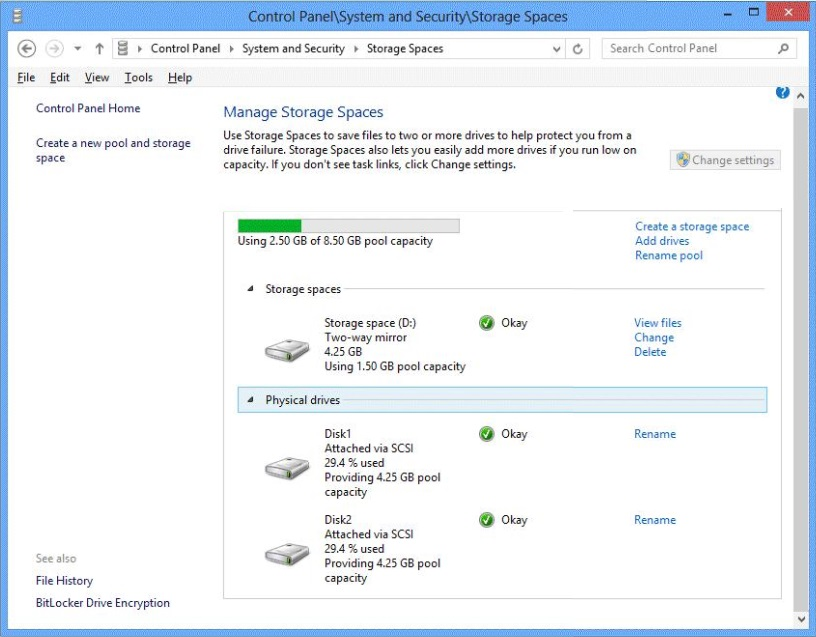Click the Change settings button
This screenshot has width=816, height=637.
(x=725, y=160)
